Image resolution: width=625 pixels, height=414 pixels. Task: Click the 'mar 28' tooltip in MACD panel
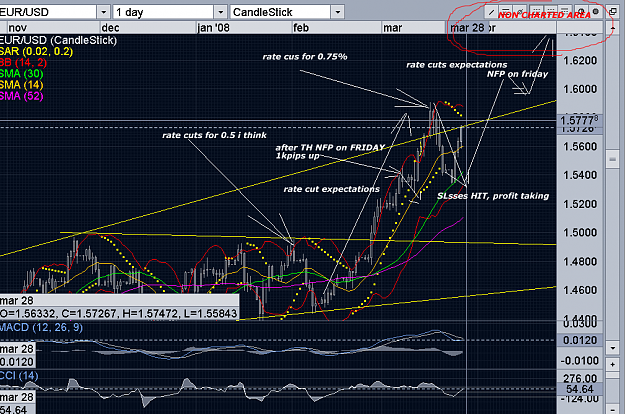[17, 349]
